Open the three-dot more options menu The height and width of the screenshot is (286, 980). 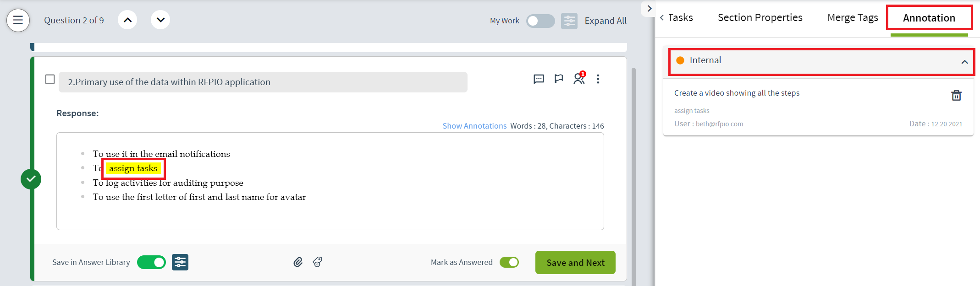pyautogui.click(x=598, y=79)
